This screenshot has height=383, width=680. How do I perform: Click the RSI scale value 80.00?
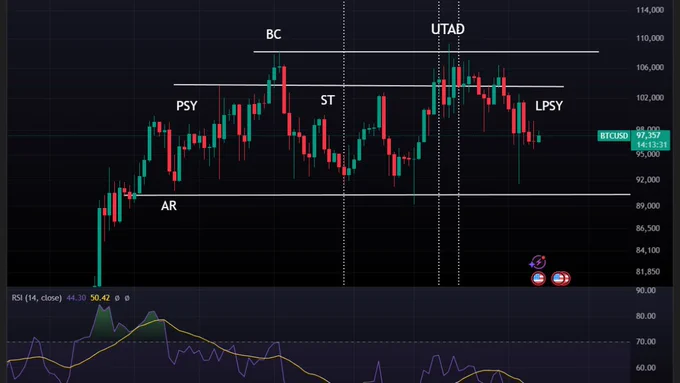click(x=646, y=316)
